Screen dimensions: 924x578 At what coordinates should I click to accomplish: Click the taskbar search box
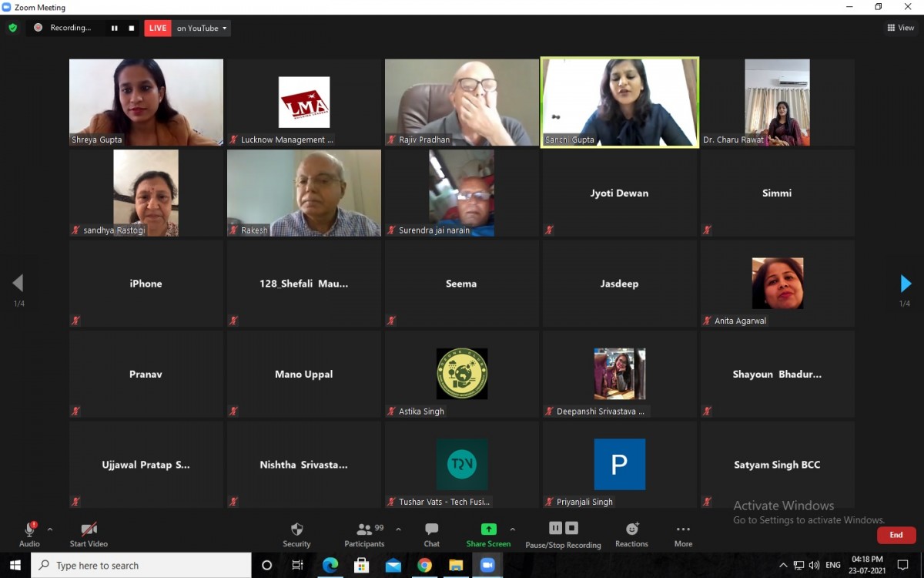point(141,565)
